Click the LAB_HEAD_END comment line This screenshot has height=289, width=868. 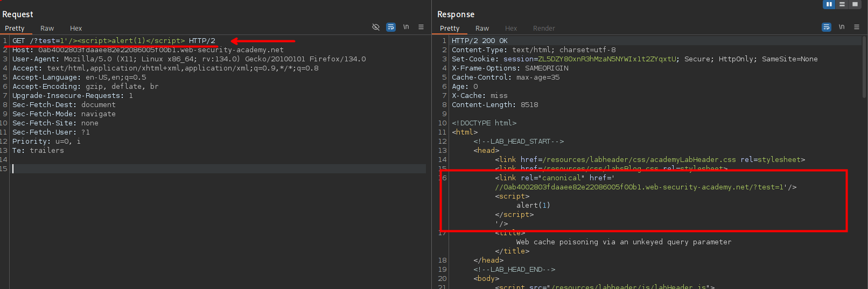[514, 270]
